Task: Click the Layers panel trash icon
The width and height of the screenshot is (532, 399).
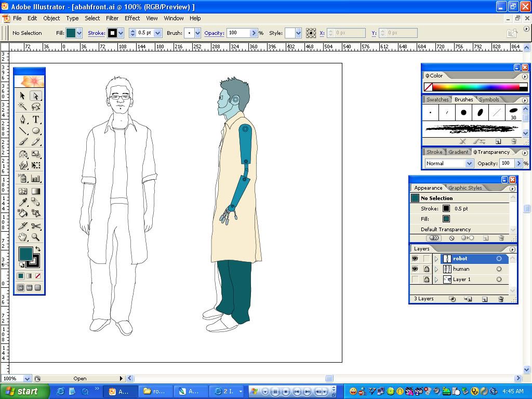Action: click(501, 299)
